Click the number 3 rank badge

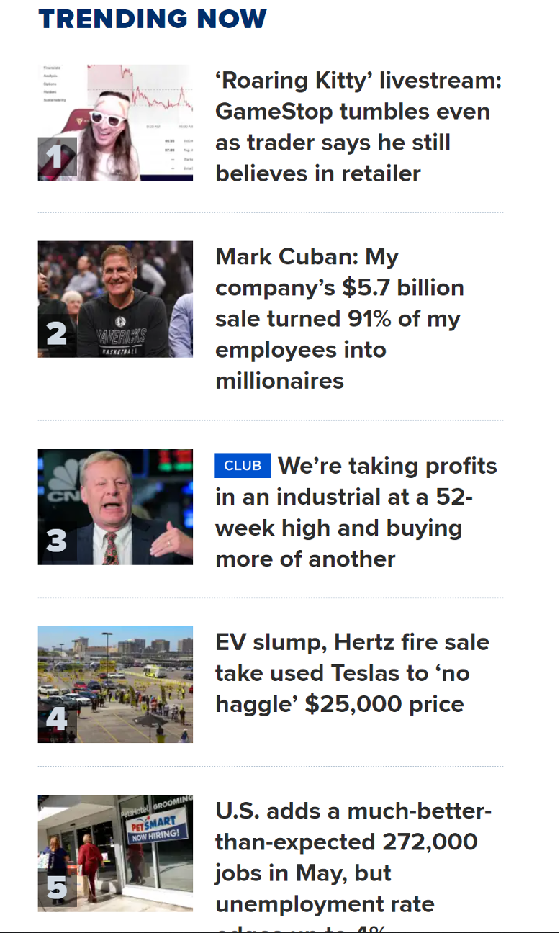(x=57, y=541)
